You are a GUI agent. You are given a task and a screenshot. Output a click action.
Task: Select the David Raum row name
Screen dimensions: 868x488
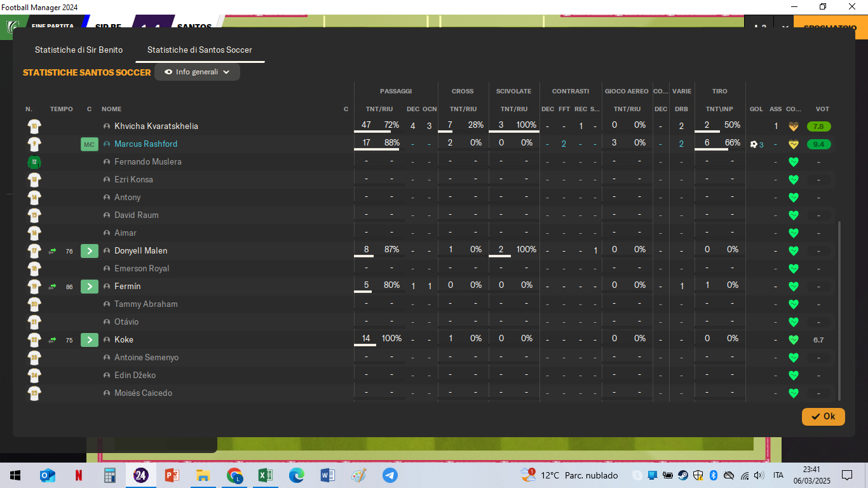(137, 215)
